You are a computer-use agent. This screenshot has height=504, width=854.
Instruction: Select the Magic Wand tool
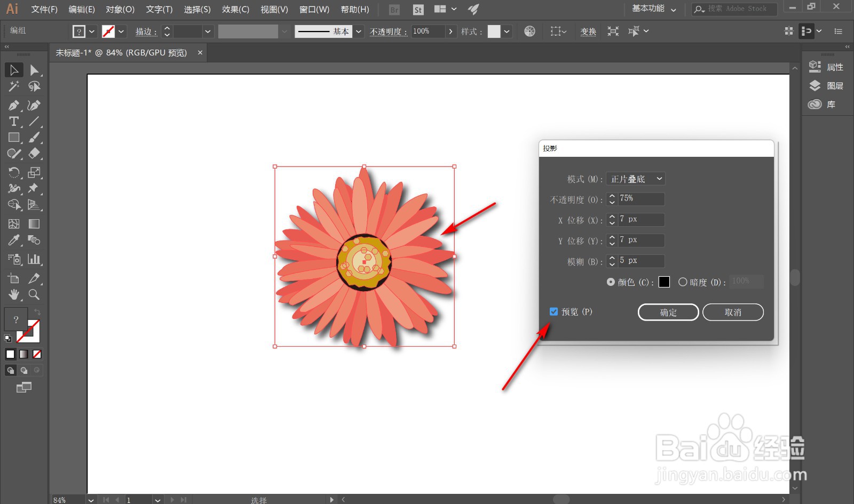point(14,86)
